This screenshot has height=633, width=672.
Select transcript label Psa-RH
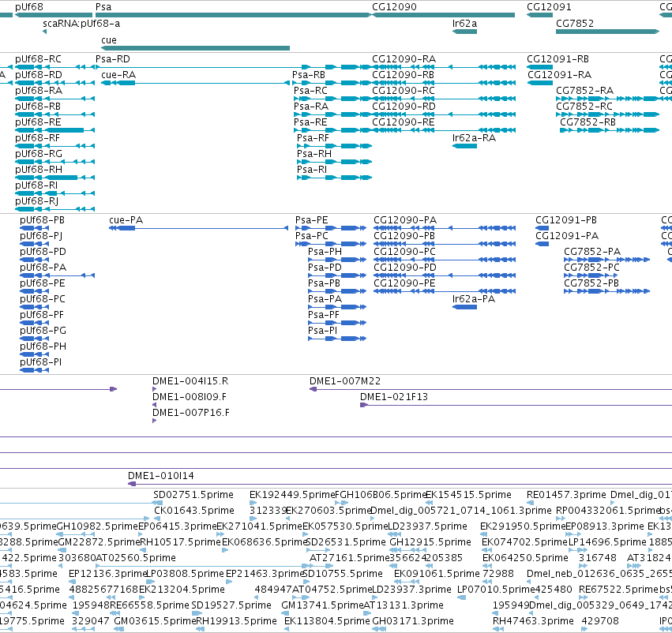point(314,154)
